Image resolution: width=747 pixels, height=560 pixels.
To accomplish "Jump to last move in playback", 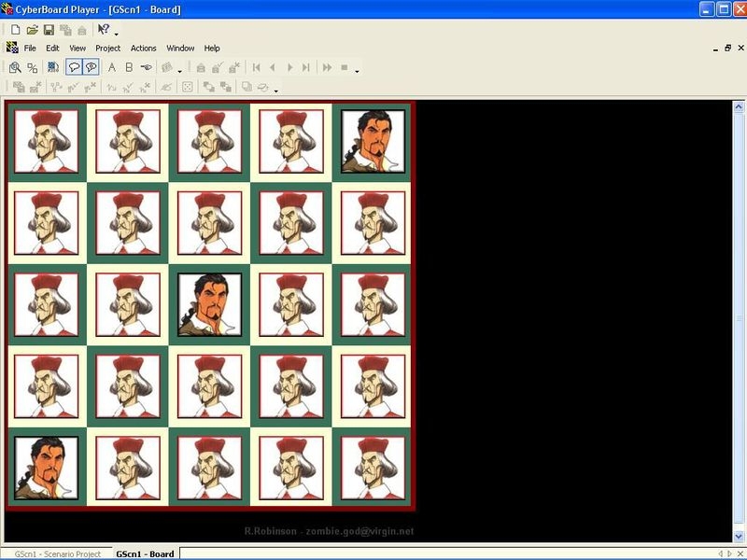I will click(x=306, y=67).
